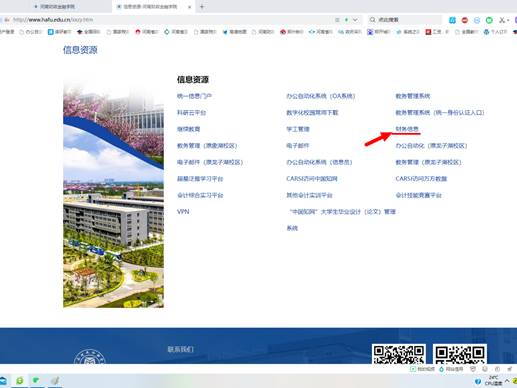
Task: Open a new browser tab with plus icon
Action: 202,7
